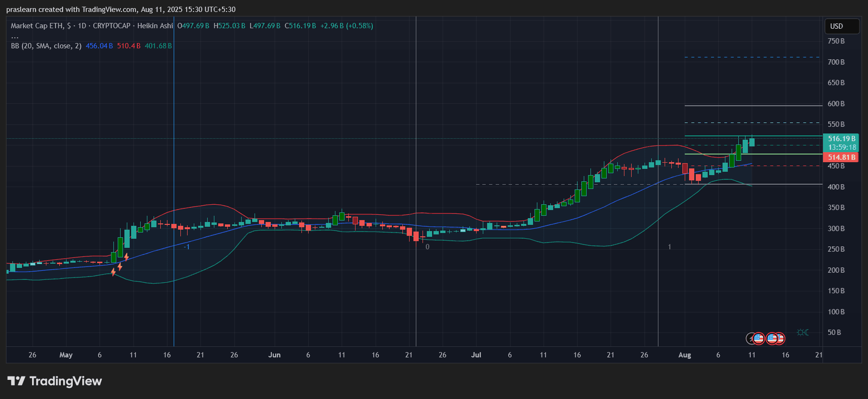Viewport: 868px width, 399px height.
Task: Click the topmost orange lightning bolt marker
Action: 126,257
